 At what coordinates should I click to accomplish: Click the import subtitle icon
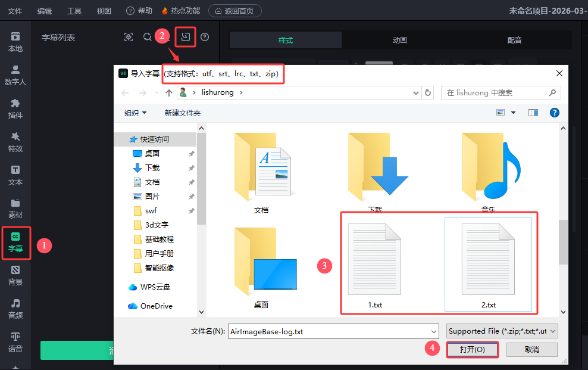click(x=186, y=37)
